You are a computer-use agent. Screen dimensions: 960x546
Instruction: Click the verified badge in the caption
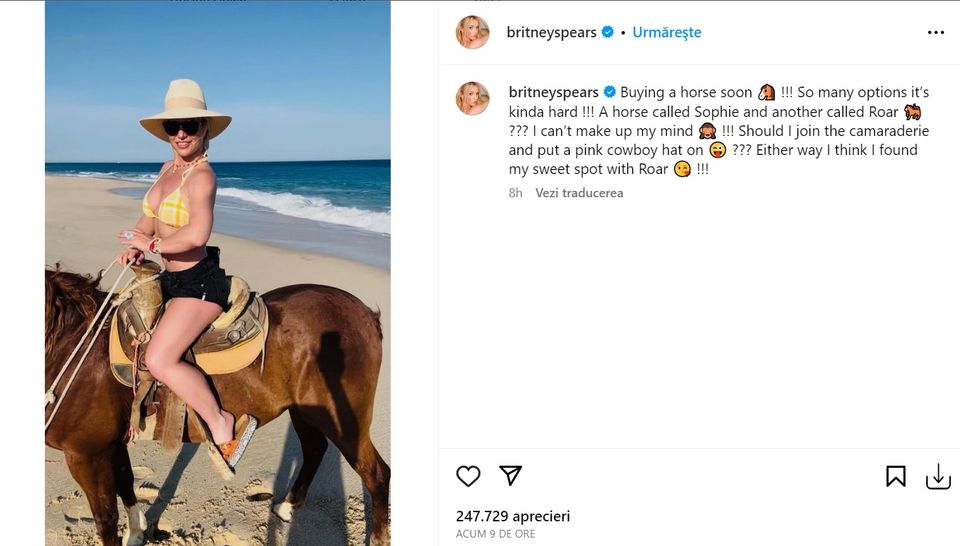click(610, 92)
